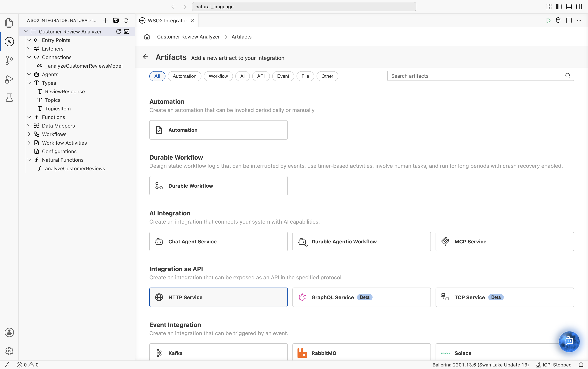Click the Customer Review Analyzer breadcrumb link
This screenshot has height=369, width=588.
(x=188, y=37)
